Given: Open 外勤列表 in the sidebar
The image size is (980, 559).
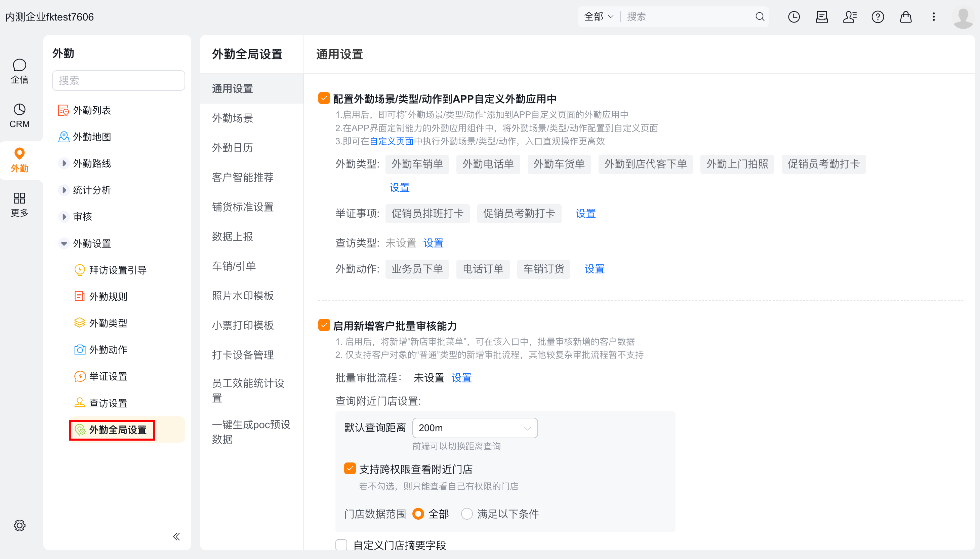Looking at the screenshot, I should click(x=84, y=110).
